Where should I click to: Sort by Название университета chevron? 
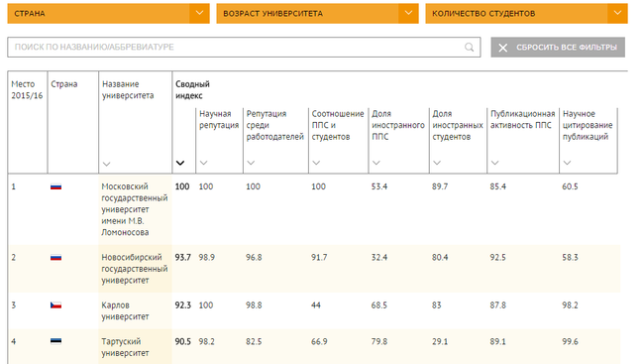(106, 164)
